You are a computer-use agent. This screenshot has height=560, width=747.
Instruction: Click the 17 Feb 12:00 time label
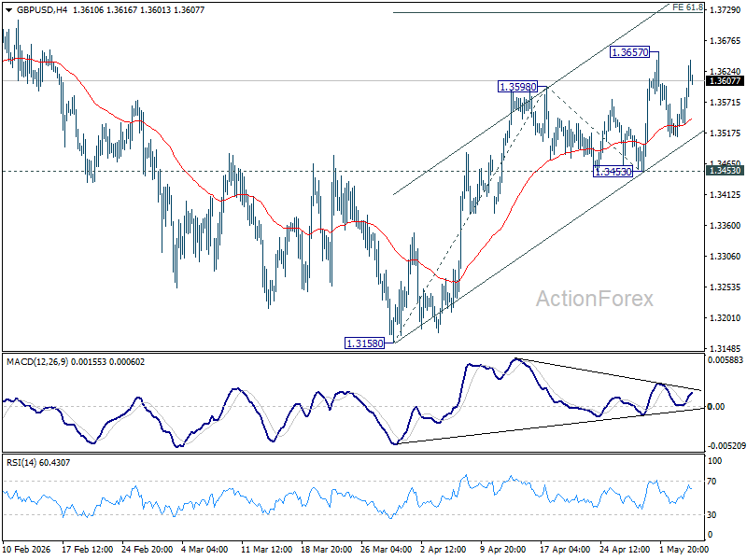[87, 550]
